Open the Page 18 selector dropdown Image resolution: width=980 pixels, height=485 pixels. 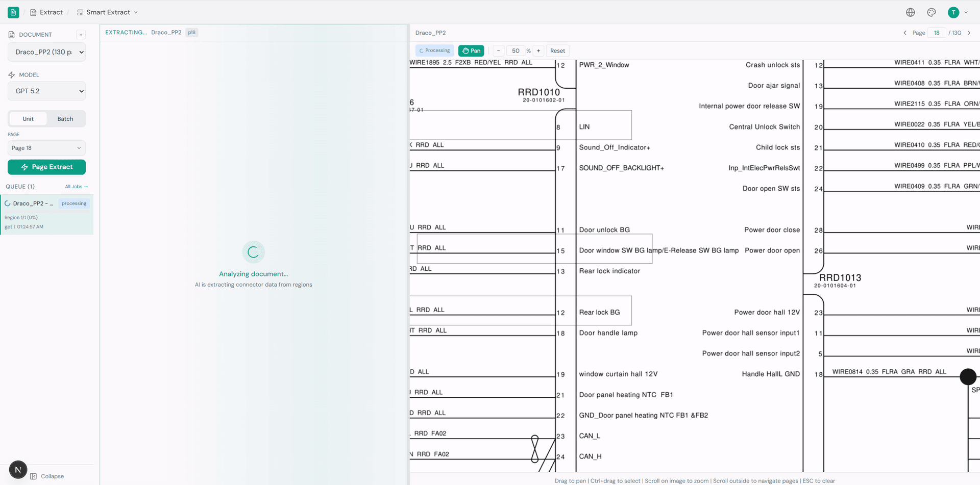(46, 148)
